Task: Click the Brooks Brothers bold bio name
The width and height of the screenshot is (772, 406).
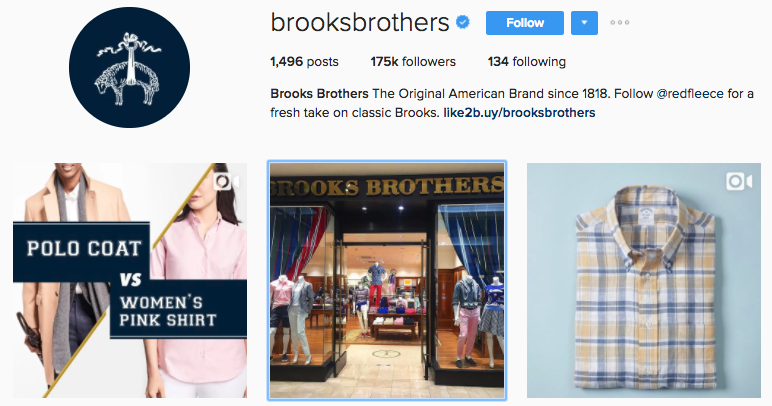Action: pyautogui.click(x=319, y=94)
